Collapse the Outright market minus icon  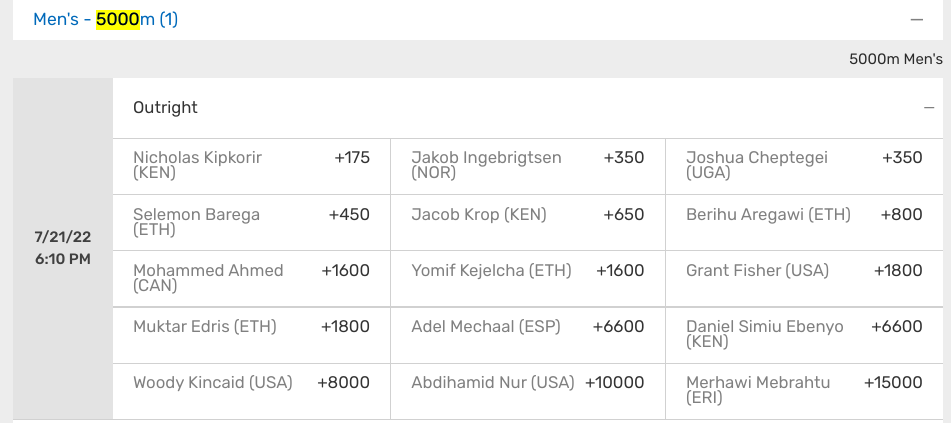[929, 107]
